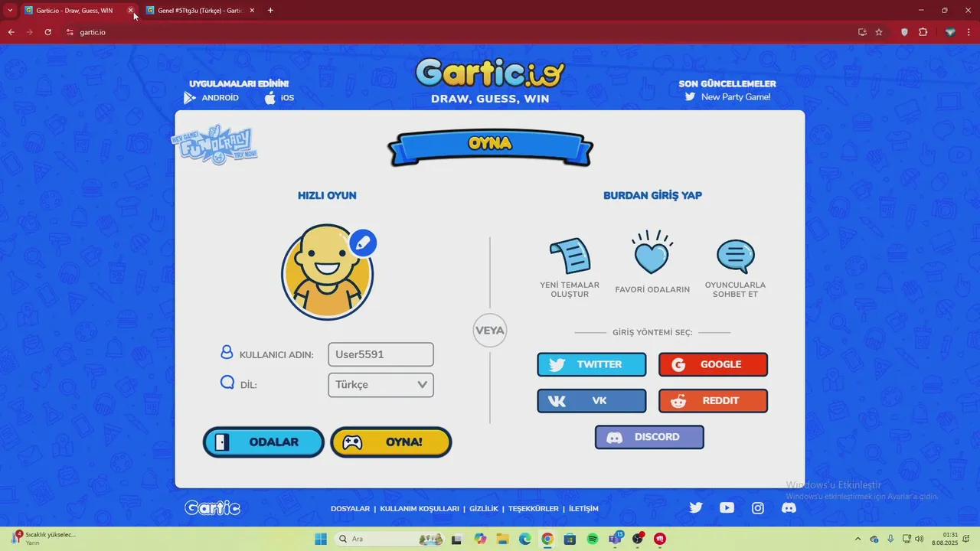The width and height of the screenshot is (980, 551).
Task: Open Gartic Discord server from footer
Action: [x=789, y=507]
